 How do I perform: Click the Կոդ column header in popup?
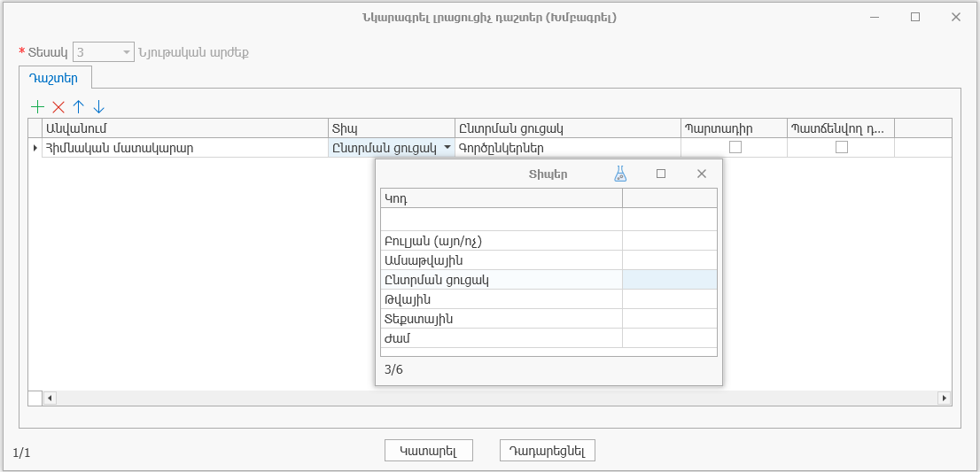point(502,198)
